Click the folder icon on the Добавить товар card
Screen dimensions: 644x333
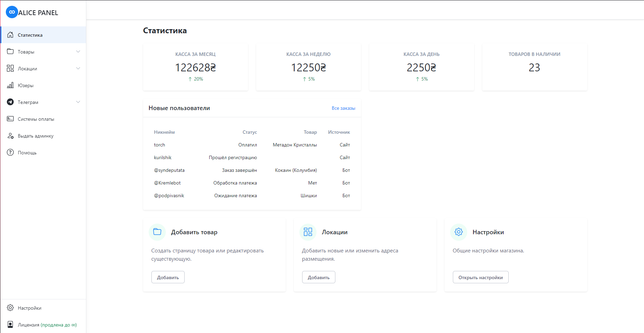(x=157, y=232)
